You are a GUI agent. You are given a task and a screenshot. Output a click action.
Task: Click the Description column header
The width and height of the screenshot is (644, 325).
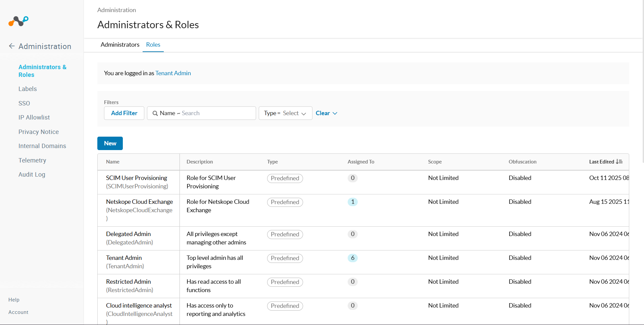coord(200,161)
